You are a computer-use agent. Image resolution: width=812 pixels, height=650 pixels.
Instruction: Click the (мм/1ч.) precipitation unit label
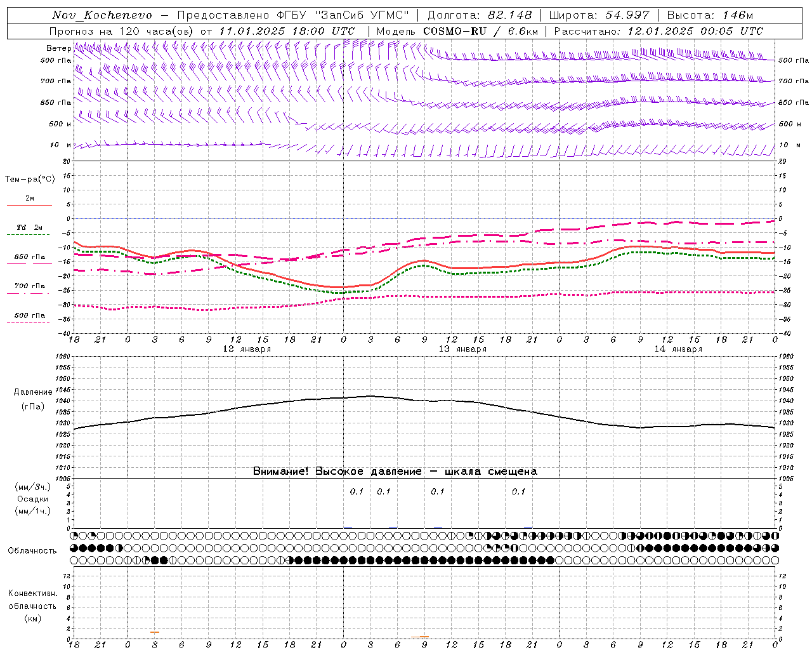33,511
